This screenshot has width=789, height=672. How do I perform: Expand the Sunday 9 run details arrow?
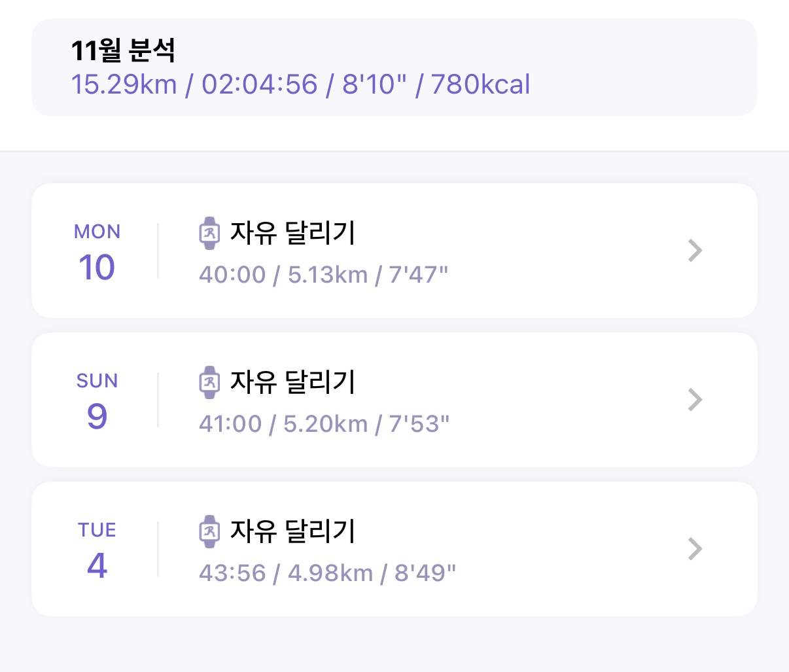tap(695, 400)
